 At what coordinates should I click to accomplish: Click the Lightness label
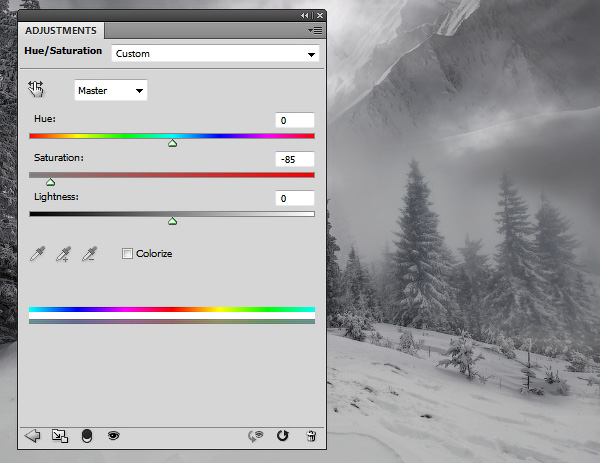tap(56, 197)
